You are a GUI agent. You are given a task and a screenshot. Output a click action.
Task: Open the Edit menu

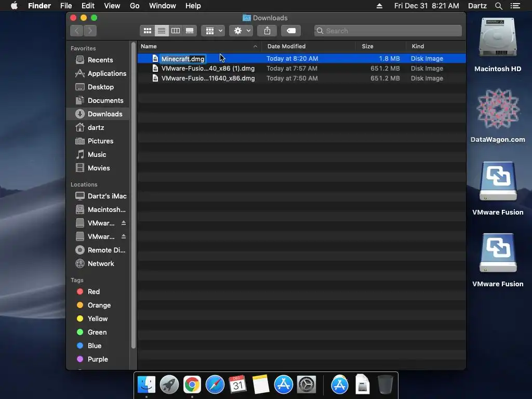[88, 6]
